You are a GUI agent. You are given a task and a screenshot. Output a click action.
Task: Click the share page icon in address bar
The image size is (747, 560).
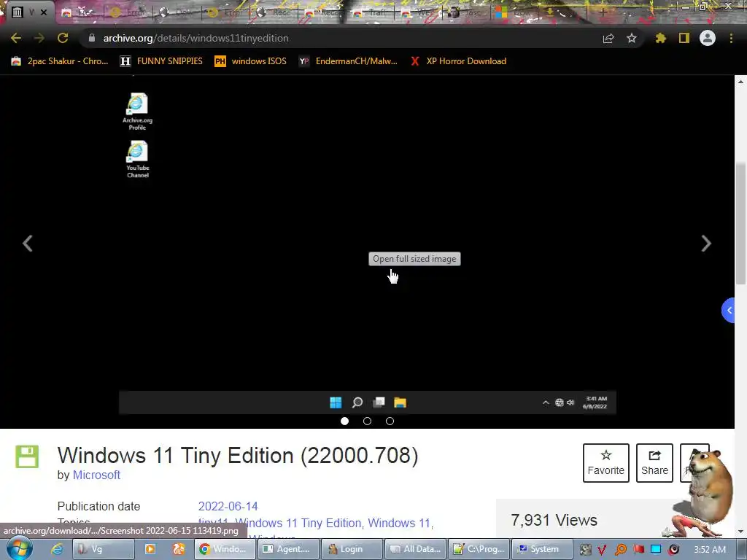[608, 38]
